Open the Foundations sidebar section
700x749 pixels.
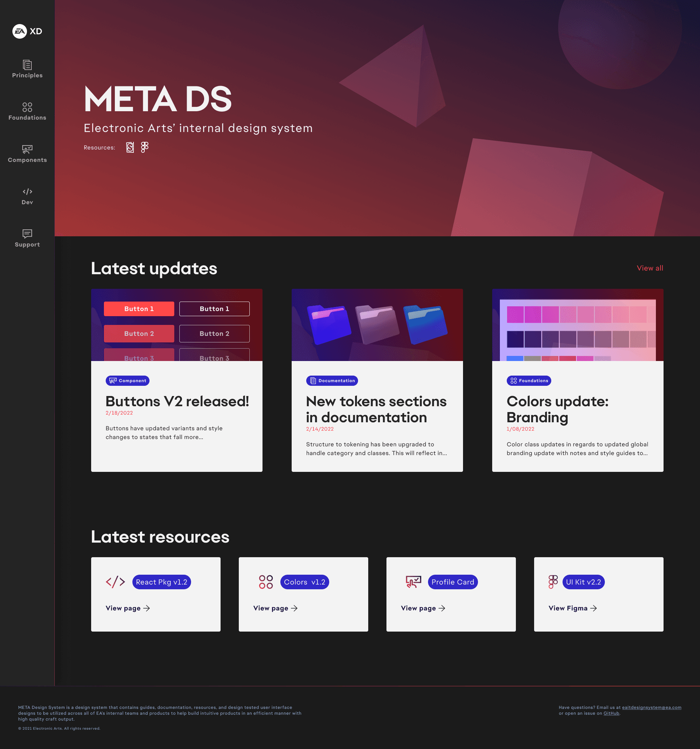click(27, 112)
